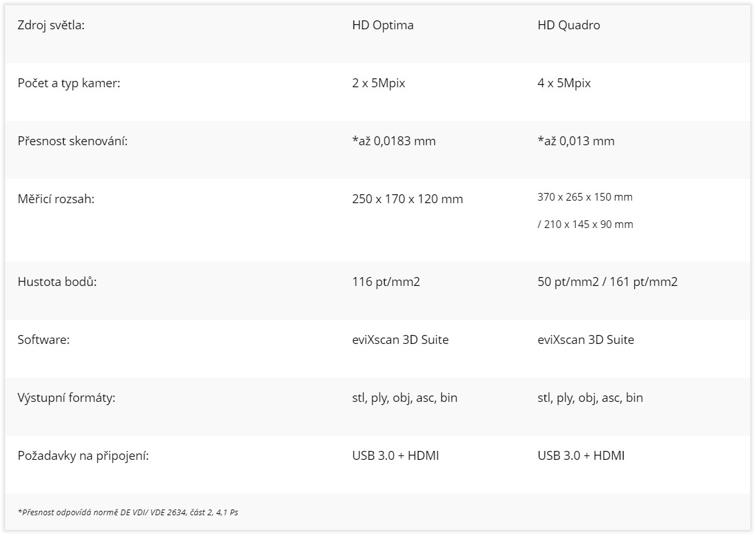Click 'USB 3.0 + HDMI' under HD Quadro
Screen dimensions: 756x535
pyautogui.click(x=581, y=455)
